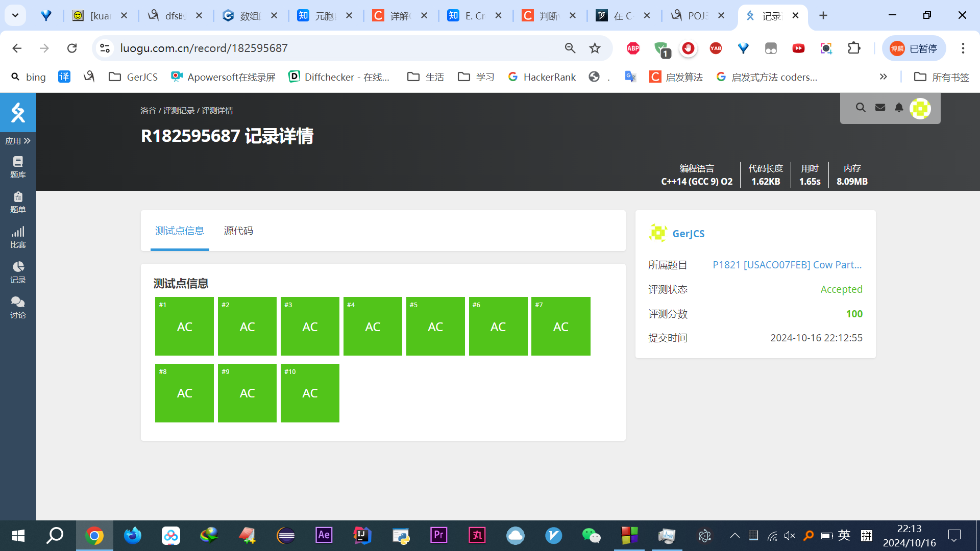The height and width of the screenshot is (551, 980).
Task: Switch to the 源代码 tab
Action: [x=238, y=231]
